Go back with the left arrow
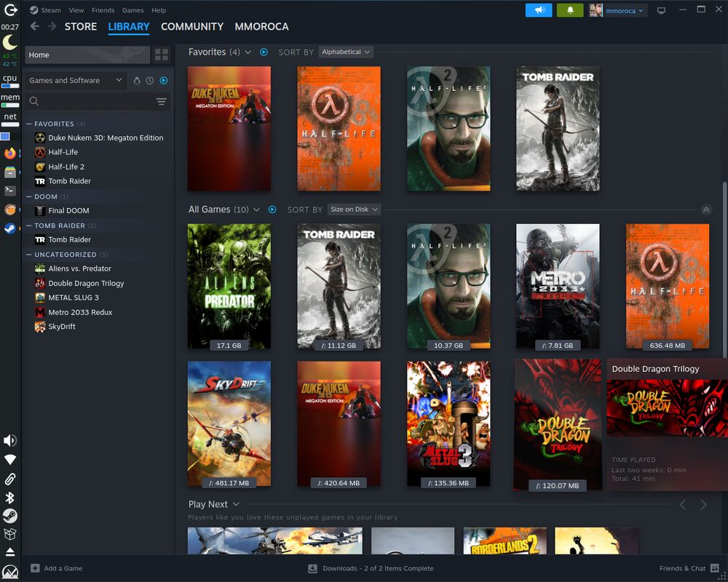This screenshot has height=582, width=728. (34, 26)
